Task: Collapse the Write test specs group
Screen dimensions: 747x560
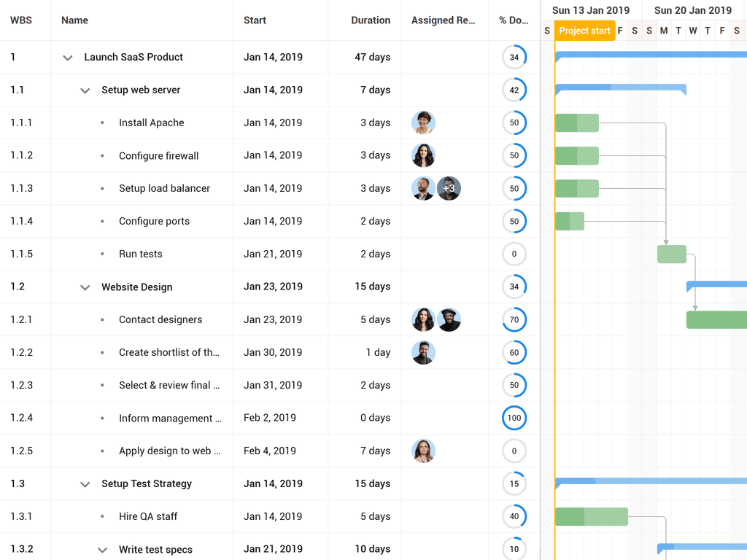Action: [103, 550]
